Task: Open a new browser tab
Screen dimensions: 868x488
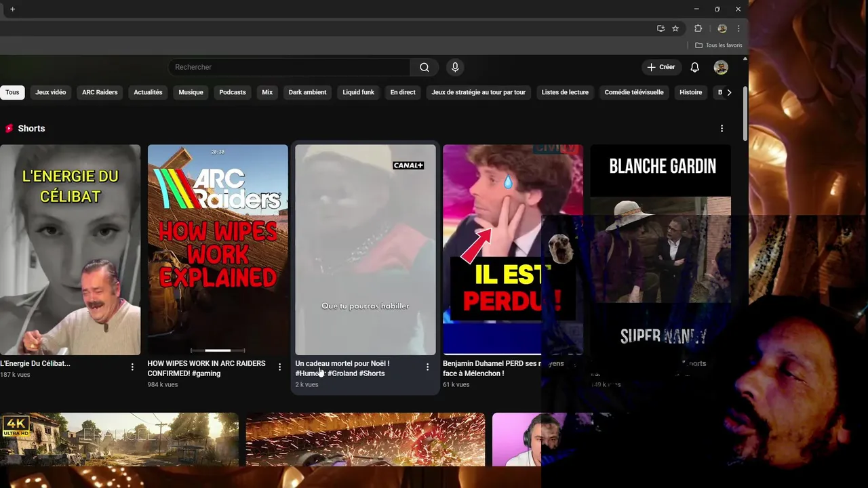Action: pos(12,9)
